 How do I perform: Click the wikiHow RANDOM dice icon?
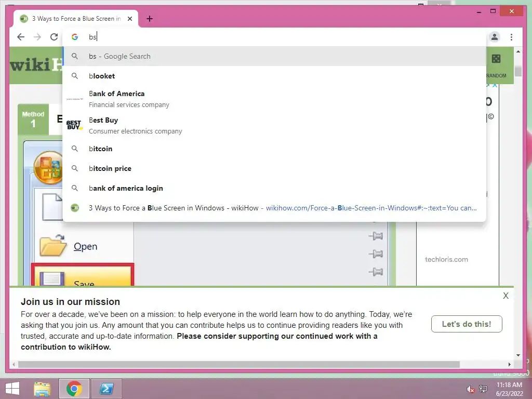coord(496,59)
